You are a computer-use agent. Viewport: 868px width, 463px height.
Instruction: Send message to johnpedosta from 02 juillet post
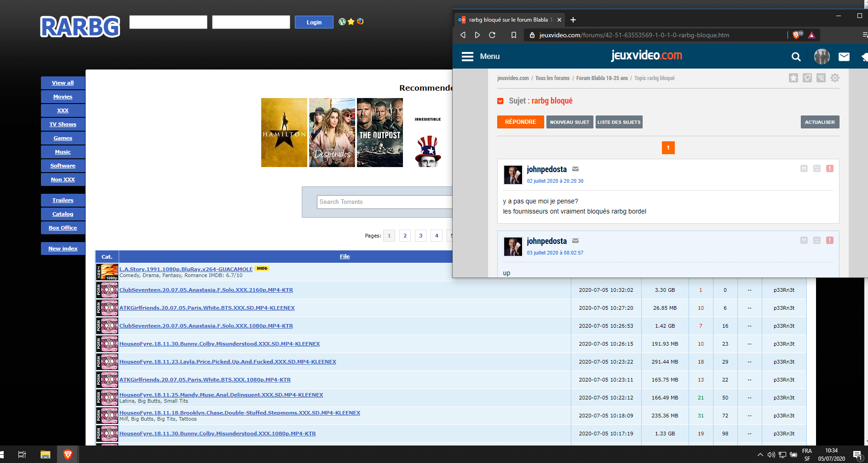[575, 169]
